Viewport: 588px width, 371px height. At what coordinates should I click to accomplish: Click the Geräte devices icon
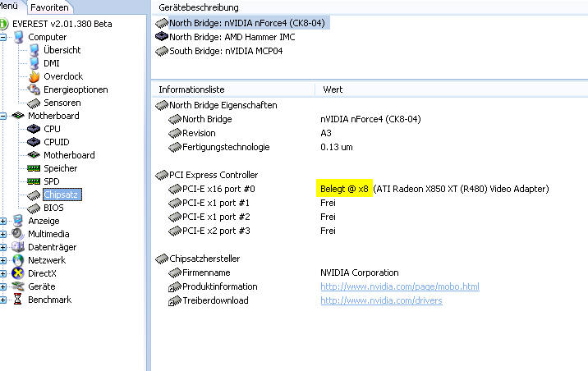coord(17,286)
